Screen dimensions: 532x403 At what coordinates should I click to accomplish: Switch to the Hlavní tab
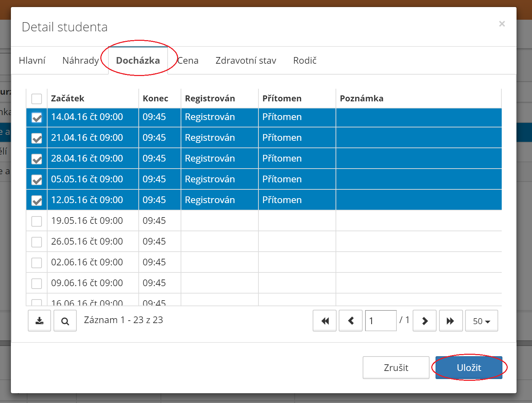coord(32,61)
